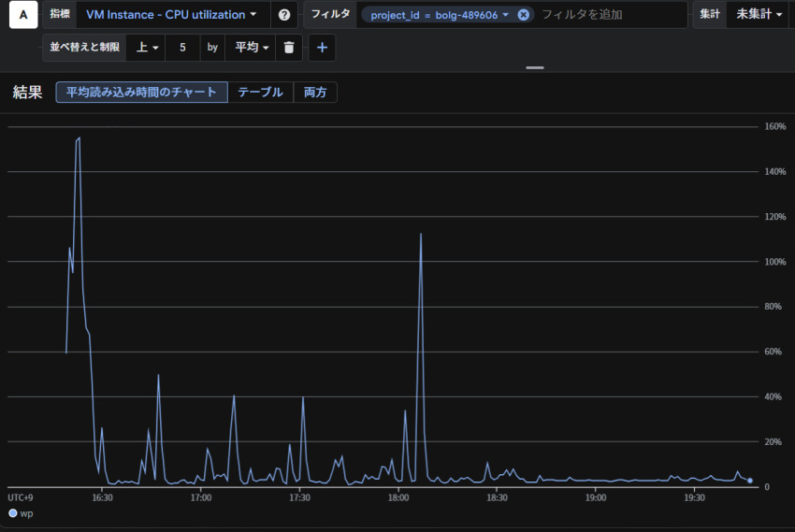Click the wp legend color dot
This screenshot has height=532, width=795.
(x=12, y=513)
